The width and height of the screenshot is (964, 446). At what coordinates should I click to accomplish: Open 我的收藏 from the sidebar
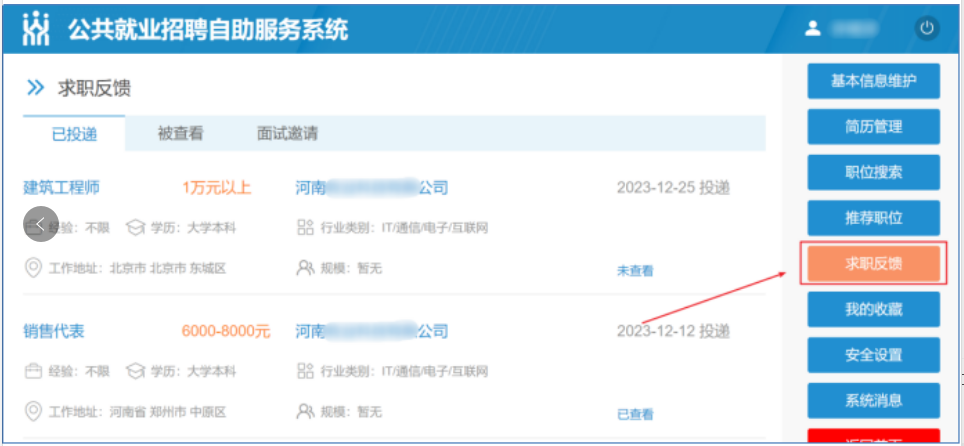coord(873,310)
